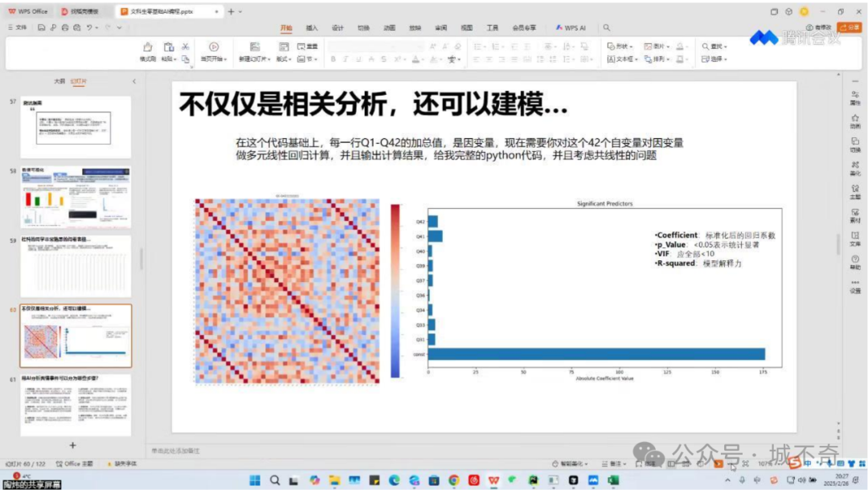Expand the Section (节) dropdown
Image resolution: width=868 pixels, height=490 pixels.
tap(316, 59)
